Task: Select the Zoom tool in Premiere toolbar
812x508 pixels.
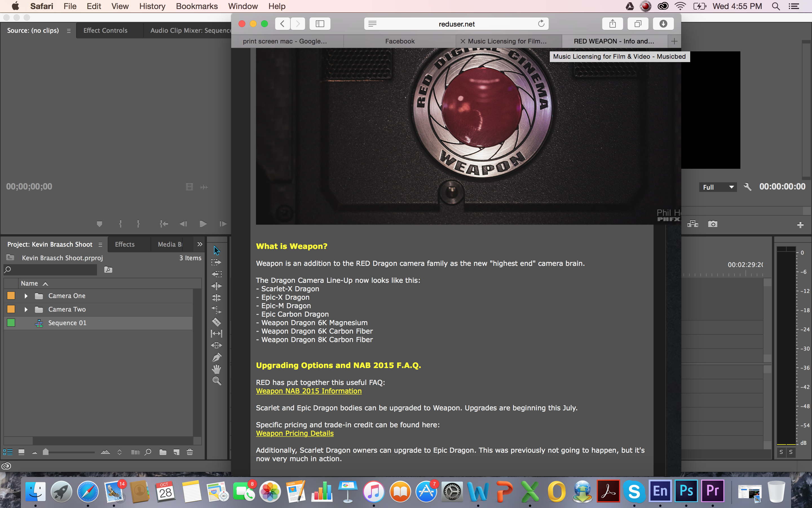Action: pos(217,381)
